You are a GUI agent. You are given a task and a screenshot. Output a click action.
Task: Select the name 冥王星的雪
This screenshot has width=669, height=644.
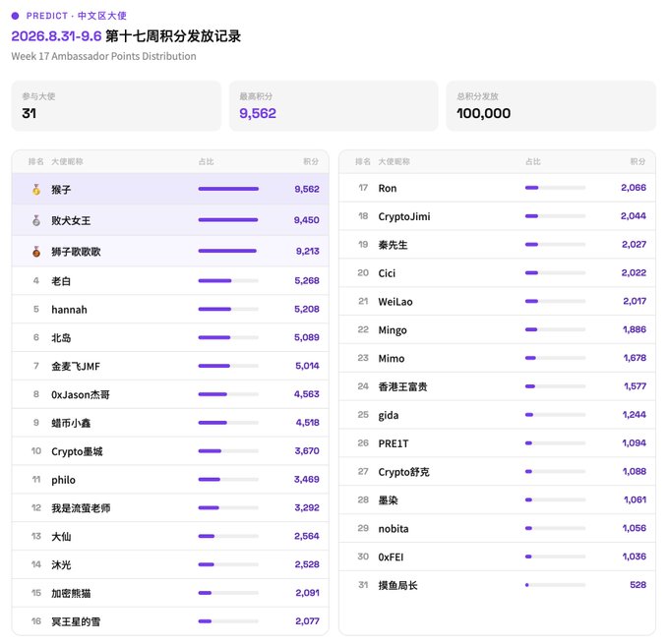[x=76, y=621]
